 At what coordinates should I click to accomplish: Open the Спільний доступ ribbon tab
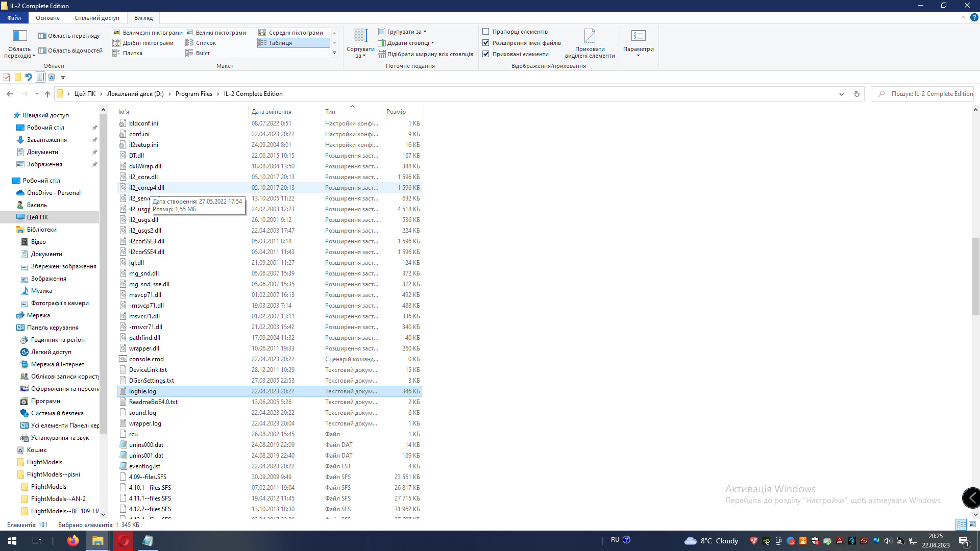97,18
